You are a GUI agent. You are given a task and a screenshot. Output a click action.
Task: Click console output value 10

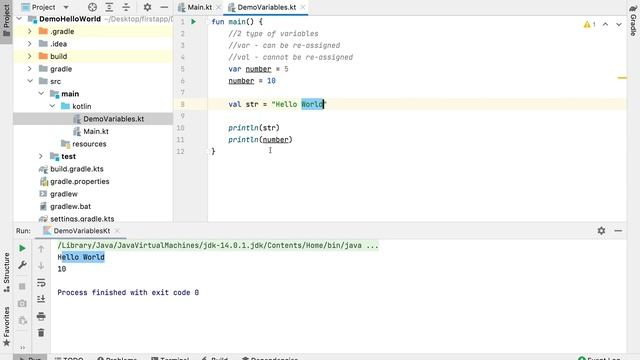tap(62, 269)
